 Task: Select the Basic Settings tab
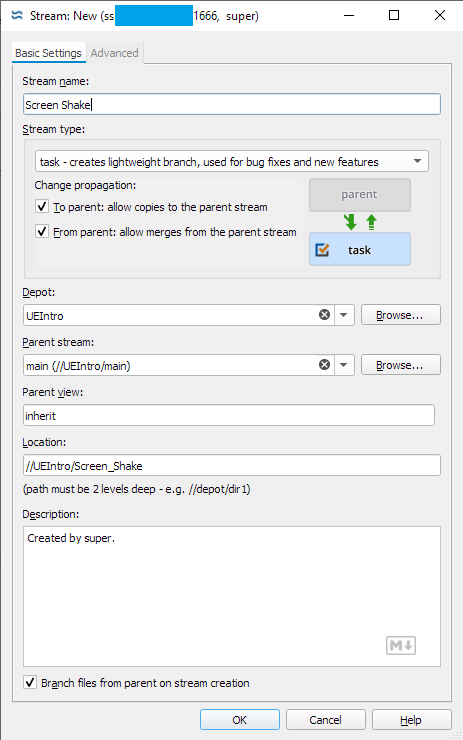click(48, 53)
